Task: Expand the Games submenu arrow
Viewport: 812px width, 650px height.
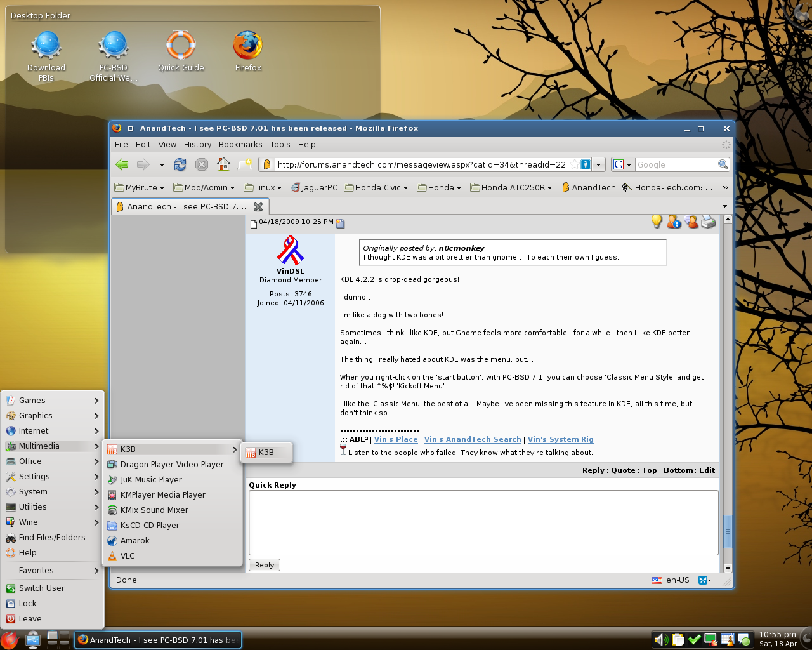Action: pos(96,401)
